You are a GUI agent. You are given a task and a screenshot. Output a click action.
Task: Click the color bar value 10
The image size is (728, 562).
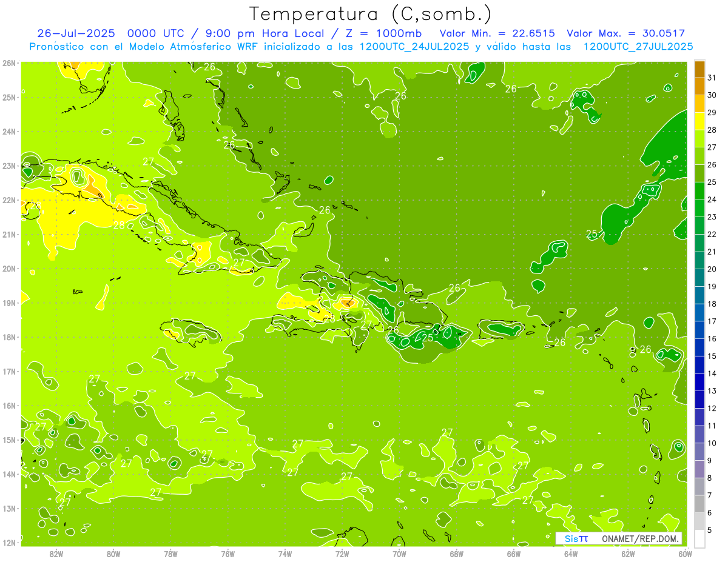[712, 443]
